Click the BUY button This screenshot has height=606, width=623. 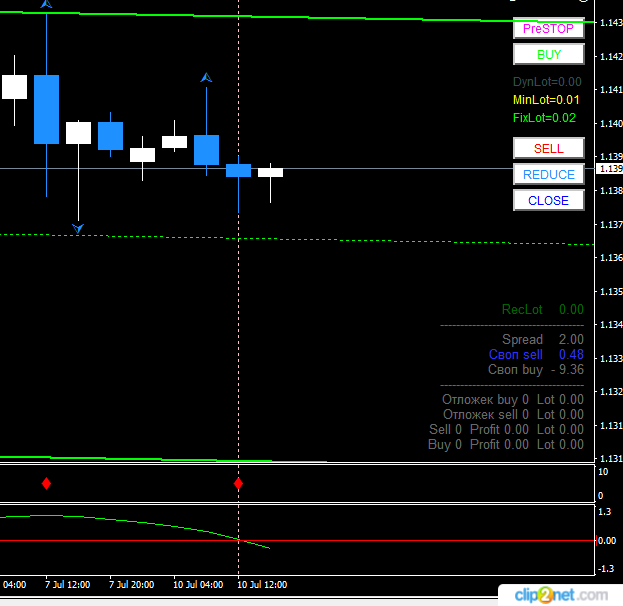point(549,54)
